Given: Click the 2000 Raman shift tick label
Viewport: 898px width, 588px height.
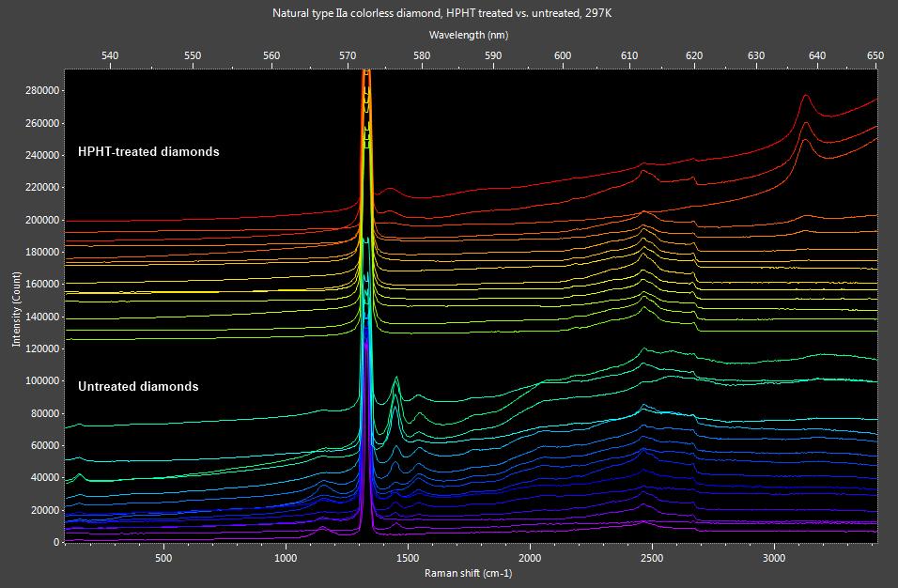Looking at the screenshot, I should click(x=530, y=558).
